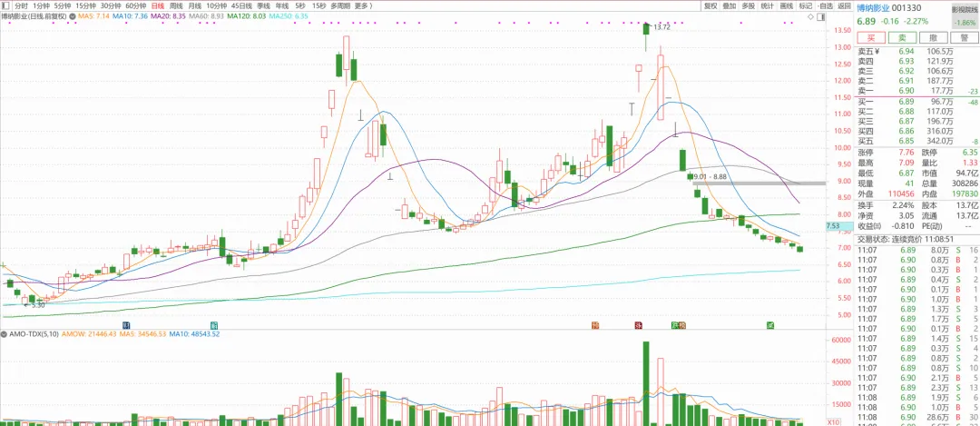Viewport: 980px width, 426px height.
Task: Click the 返回 back button
Action: [x=845, y=5]
